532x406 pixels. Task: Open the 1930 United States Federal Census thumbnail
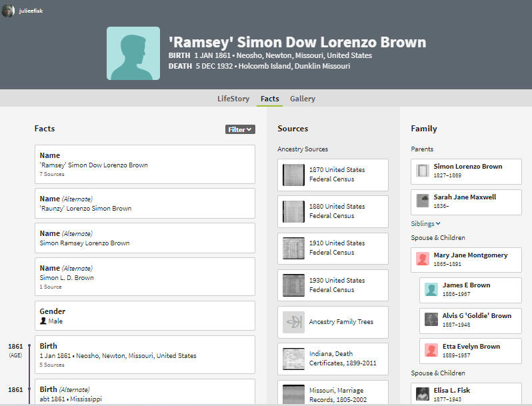coord(293,285)
